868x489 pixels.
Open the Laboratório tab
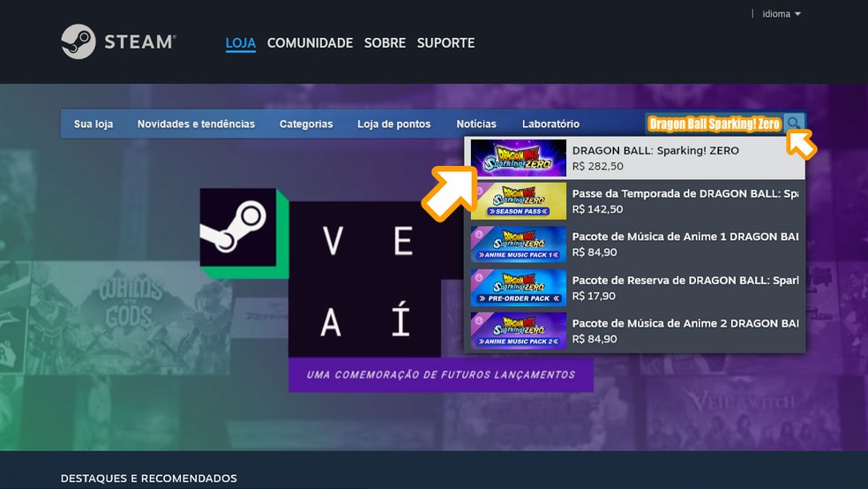(550, 124)
